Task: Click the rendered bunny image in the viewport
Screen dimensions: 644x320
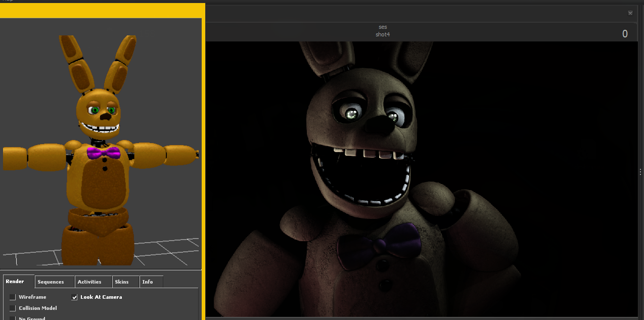Action: point(422,179)
